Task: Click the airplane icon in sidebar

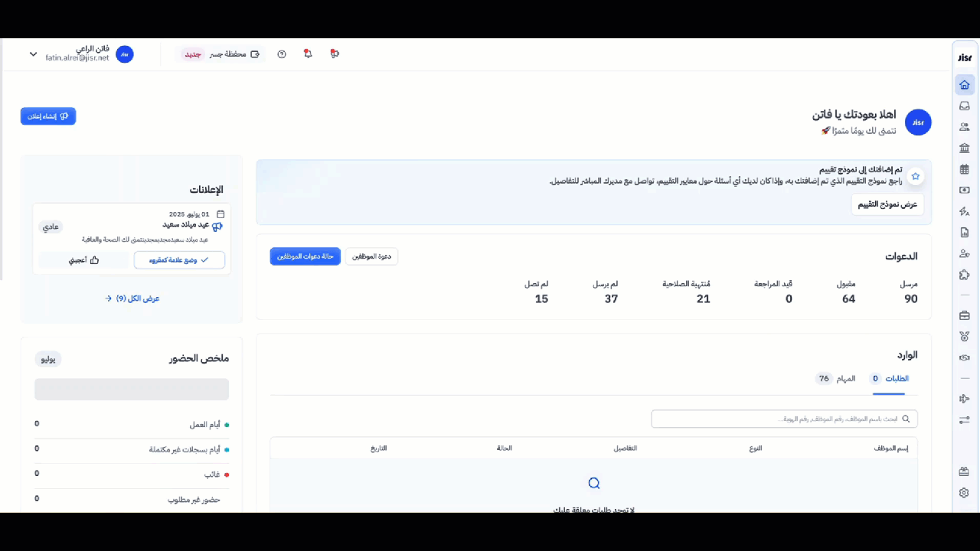Action: coord(964,399)
